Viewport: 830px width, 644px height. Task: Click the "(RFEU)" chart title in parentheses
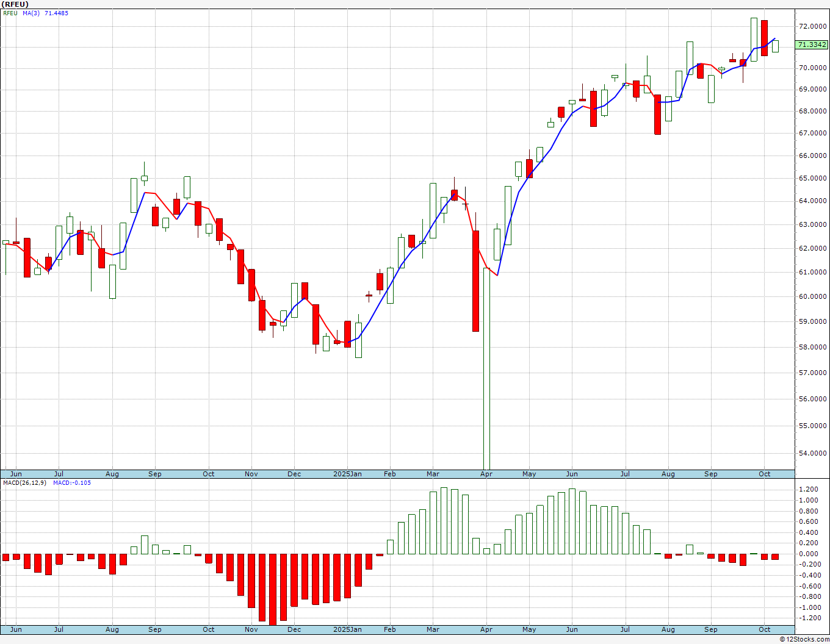16,4
